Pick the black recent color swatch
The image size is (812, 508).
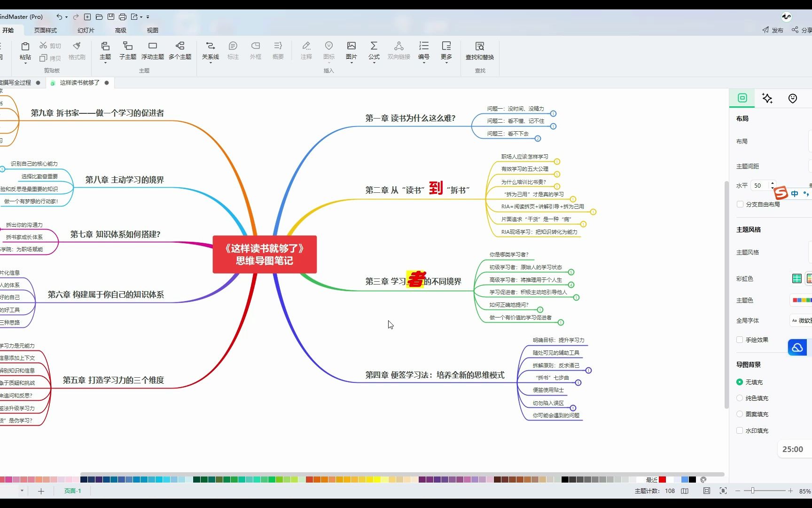[693, 480]
